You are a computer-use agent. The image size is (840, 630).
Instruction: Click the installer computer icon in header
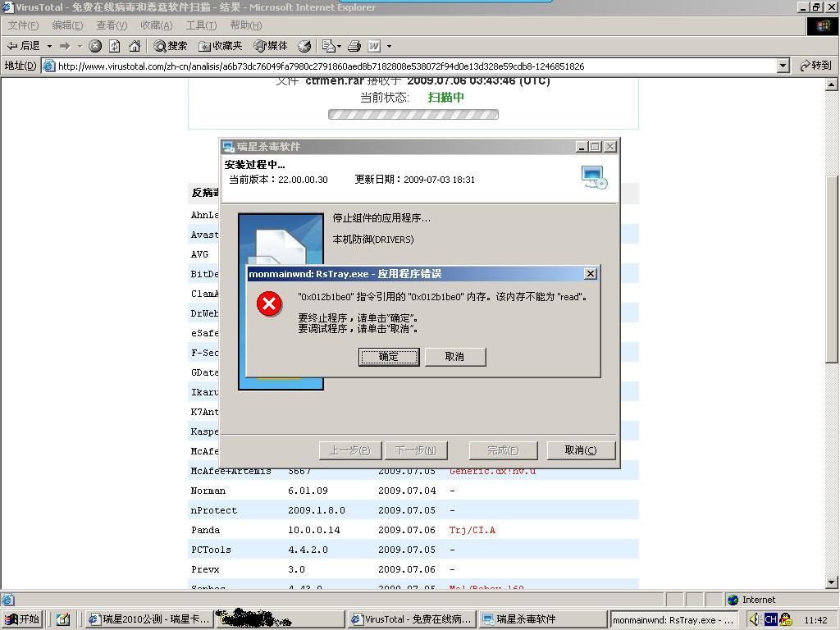[594, 177]
